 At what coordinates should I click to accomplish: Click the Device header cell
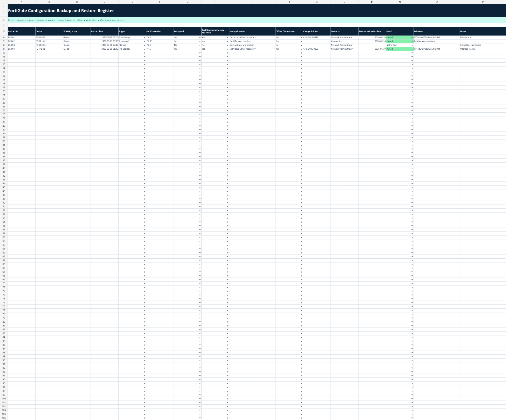coord(49,31)
